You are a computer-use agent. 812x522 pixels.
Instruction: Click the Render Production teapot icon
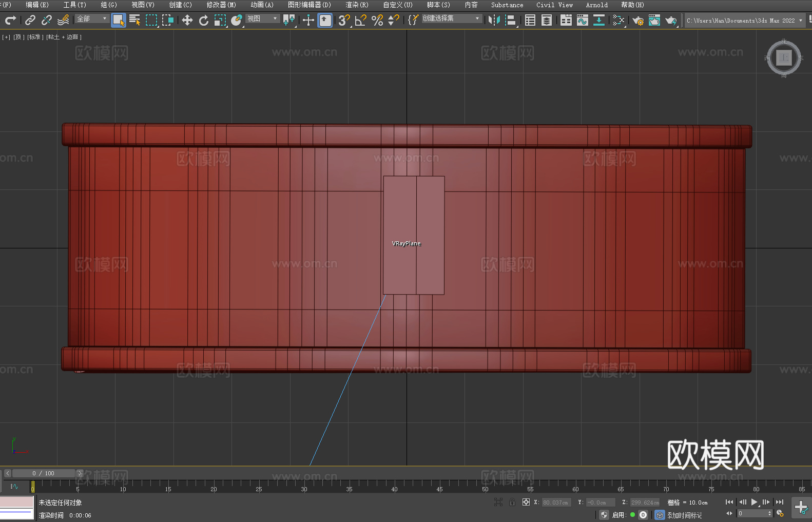(x=671, y=20)
